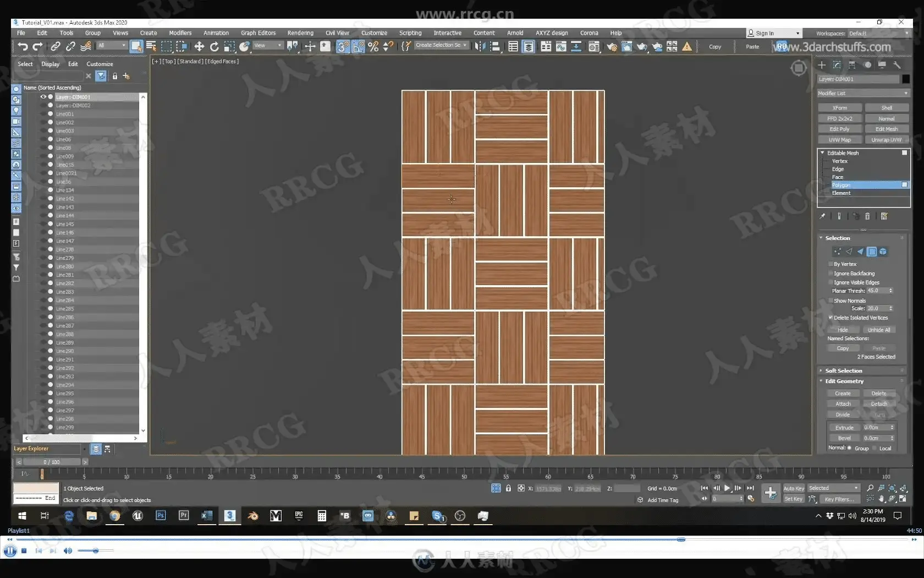Toggle the Angle Snap icon

(x=358, y=47)
